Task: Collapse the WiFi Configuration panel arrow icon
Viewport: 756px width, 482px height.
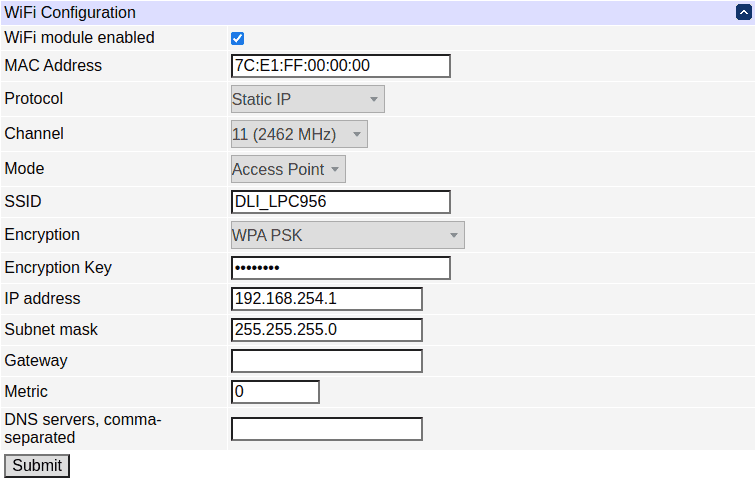Action: point(742,13)
